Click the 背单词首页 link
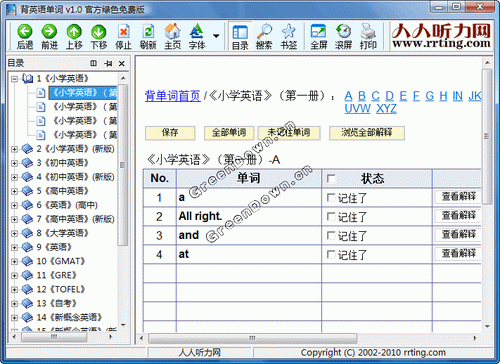This screenshot has height=364, width=500. coord(173,96)
